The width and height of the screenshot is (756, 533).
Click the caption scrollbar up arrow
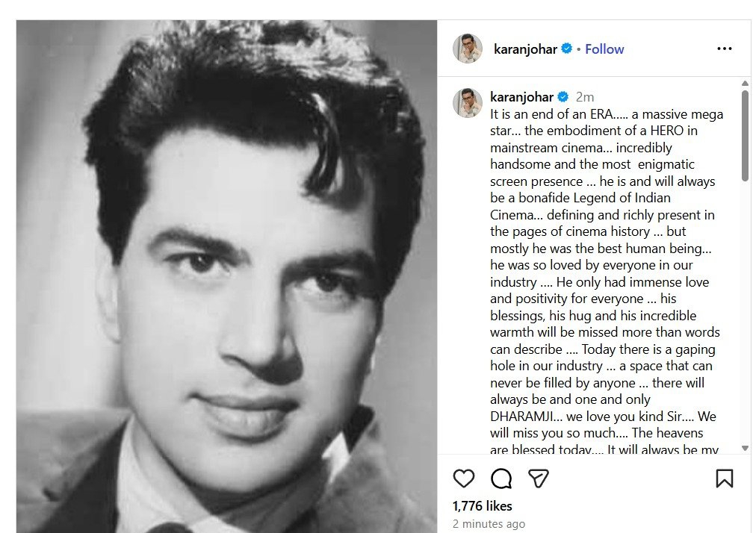pyautogui.click(x=745, y=84)
